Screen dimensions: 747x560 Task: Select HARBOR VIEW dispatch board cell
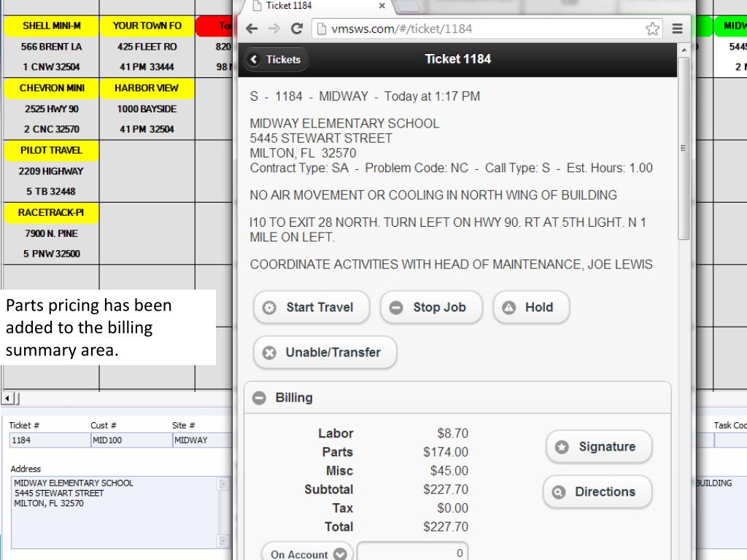click(x=147, y=88)
